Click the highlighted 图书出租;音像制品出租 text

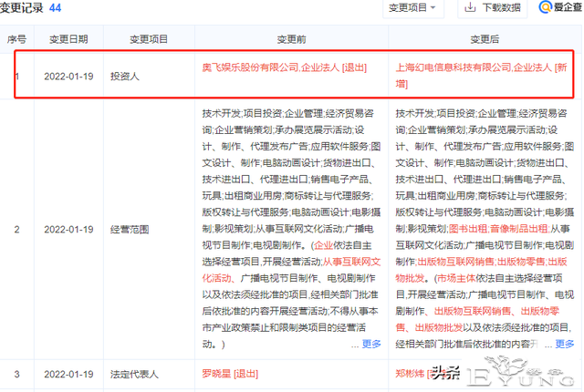point(498,229)
